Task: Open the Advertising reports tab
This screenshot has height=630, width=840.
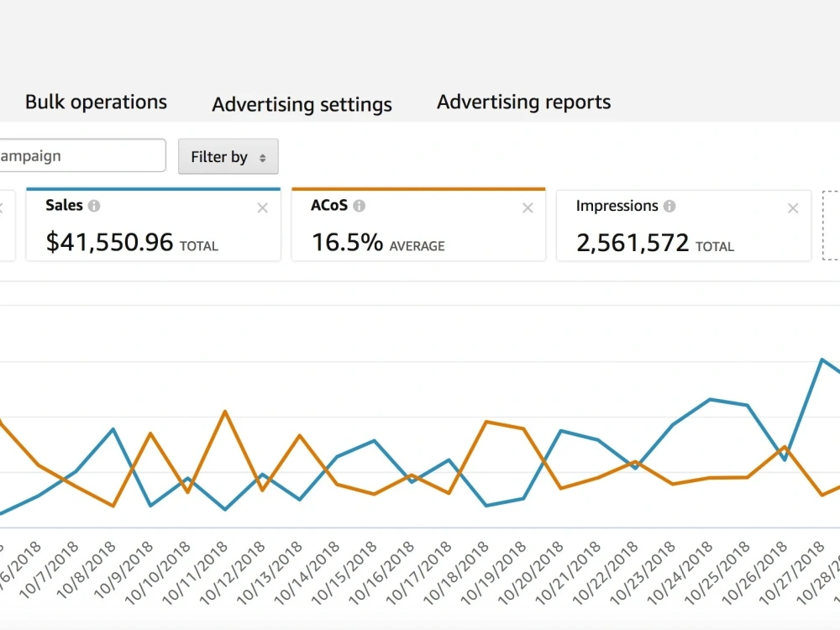Action: [x=523, y=102]
